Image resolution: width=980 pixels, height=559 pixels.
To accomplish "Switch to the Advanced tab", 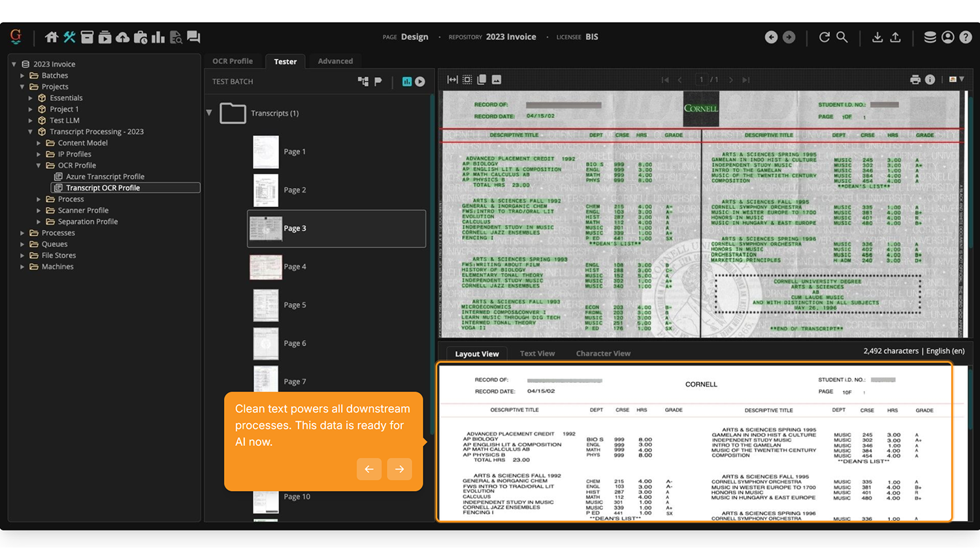I will 335,61.
